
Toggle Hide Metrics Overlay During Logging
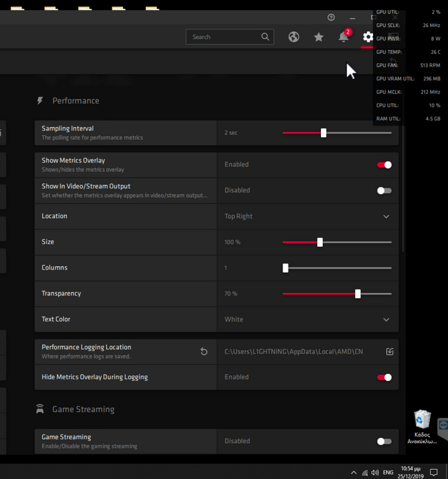(x=384, y=378)
